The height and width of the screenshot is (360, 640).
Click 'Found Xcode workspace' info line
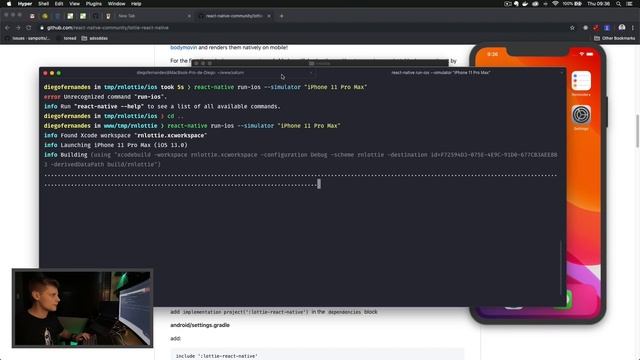125,135
